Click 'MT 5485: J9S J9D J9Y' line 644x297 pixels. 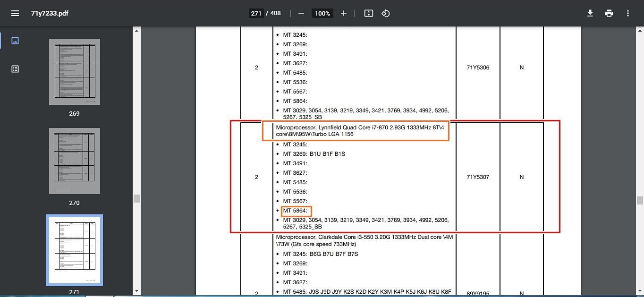click(x=367, y=292)
